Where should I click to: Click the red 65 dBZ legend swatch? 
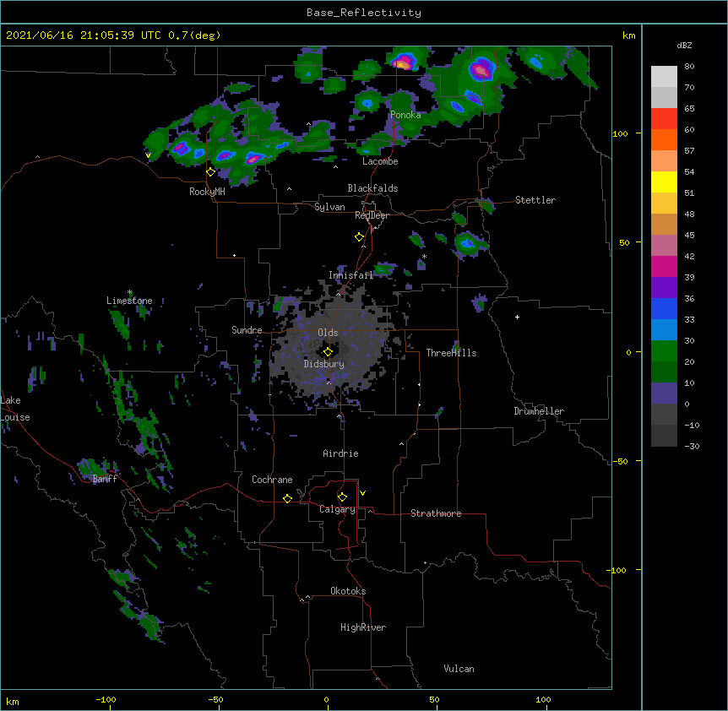(664, 118)
